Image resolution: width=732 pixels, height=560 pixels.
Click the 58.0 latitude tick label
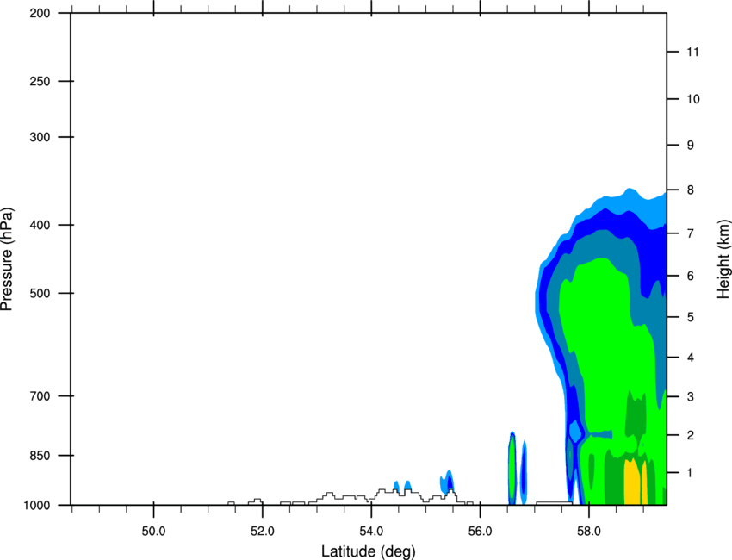[589, 531]
